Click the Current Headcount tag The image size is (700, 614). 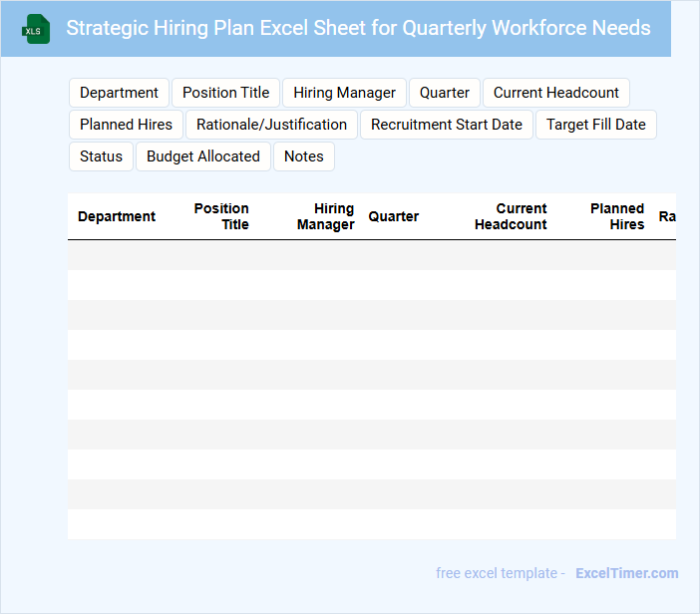555,93
